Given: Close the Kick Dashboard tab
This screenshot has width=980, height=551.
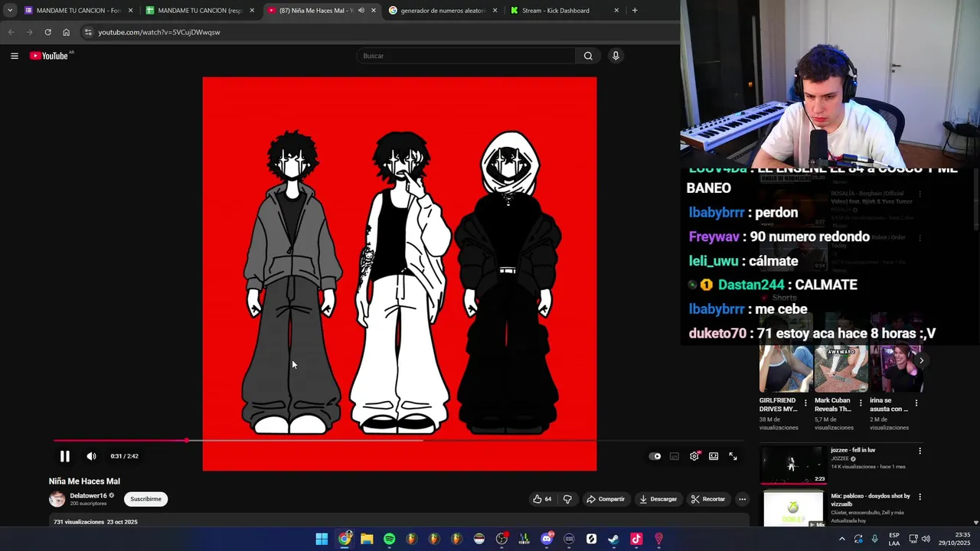Looking at the screenshot, I should [x=616, y=11].
